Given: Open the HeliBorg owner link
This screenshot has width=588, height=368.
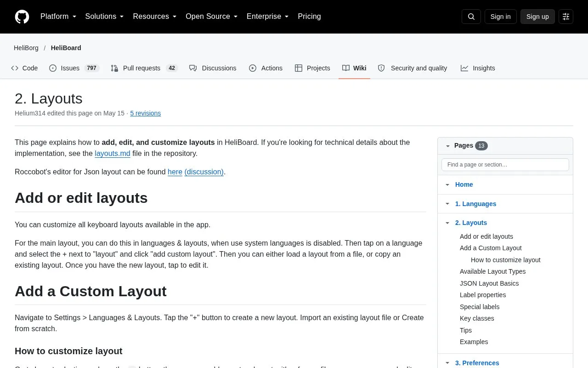Looking at the screenshot, I should click(x=26, y=48).
